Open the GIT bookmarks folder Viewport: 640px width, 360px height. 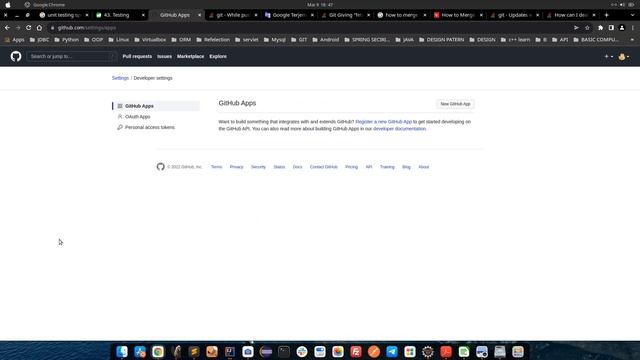[299, 40]
